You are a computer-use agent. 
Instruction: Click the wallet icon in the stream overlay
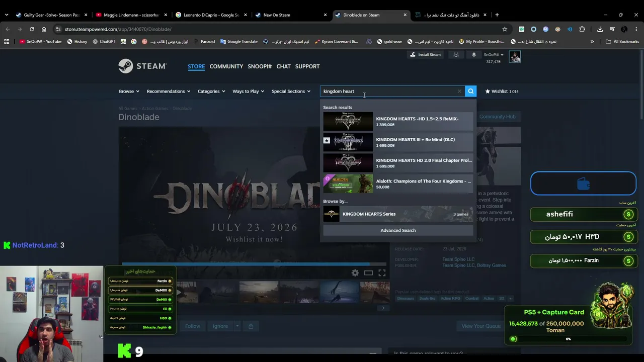583,184
